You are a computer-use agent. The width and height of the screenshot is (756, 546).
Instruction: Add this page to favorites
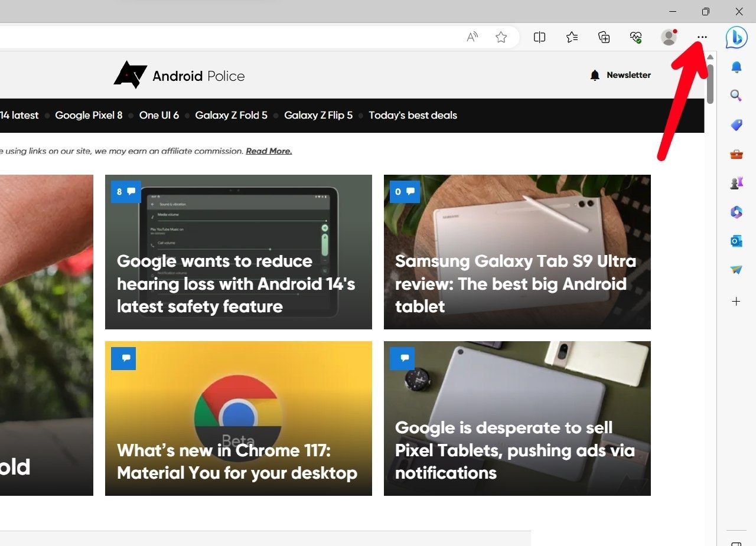tap(501, 37)
